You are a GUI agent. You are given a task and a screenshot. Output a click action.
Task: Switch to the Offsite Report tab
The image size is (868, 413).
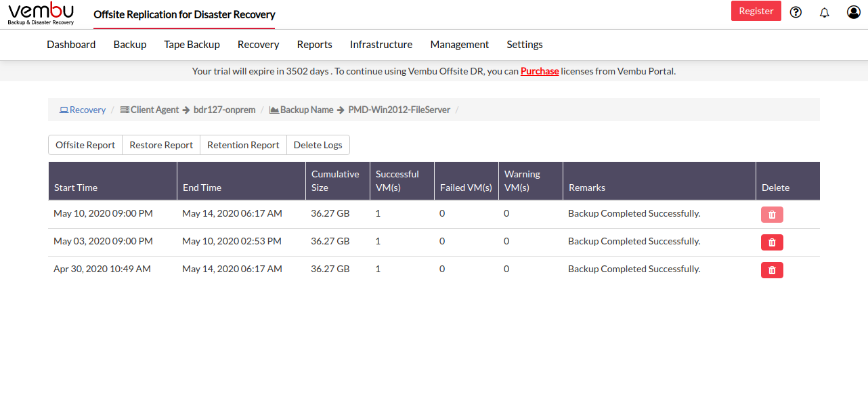coord(85,145)
